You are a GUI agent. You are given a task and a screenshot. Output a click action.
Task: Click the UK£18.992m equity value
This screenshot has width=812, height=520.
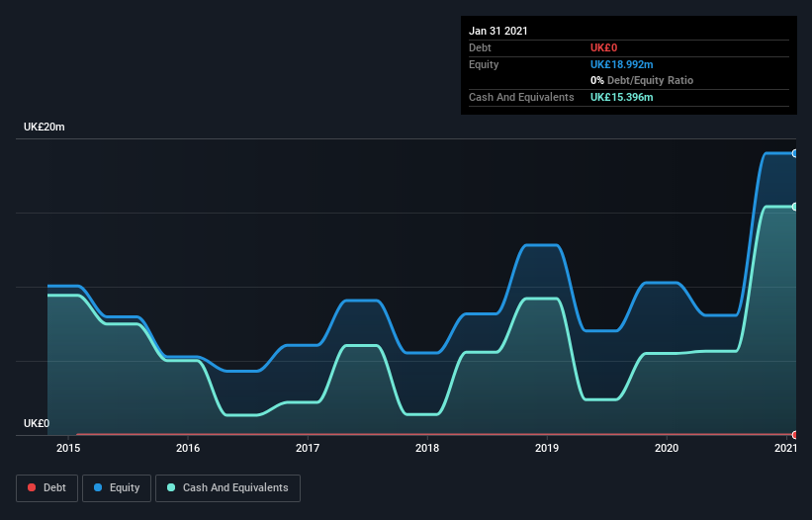[621, 64]
